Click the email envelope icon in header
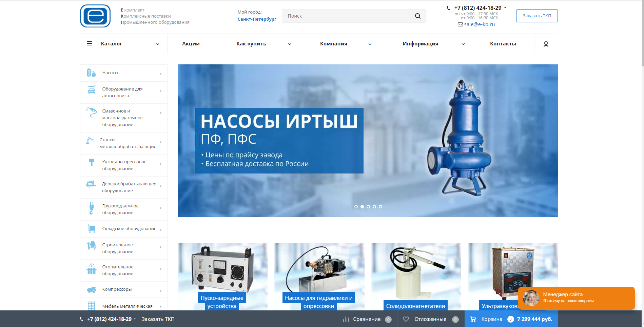This screenshot has height=327, width=644. 460,24
